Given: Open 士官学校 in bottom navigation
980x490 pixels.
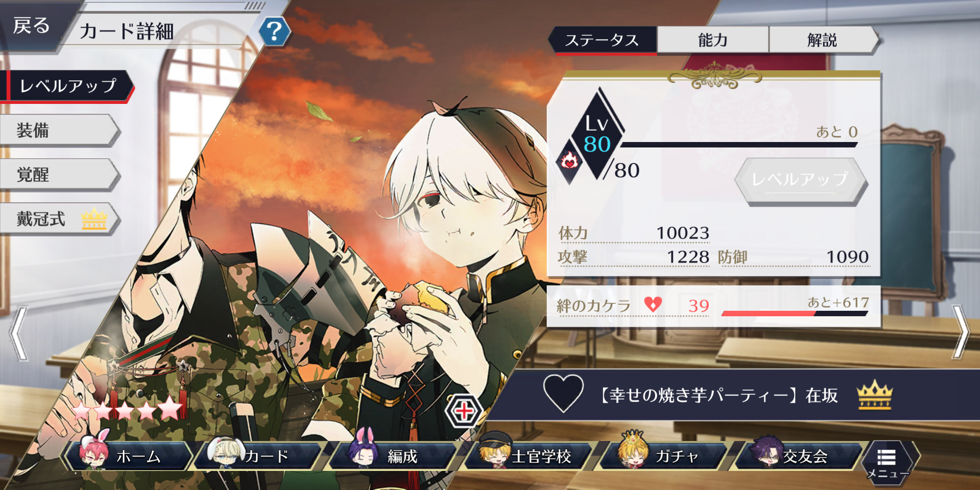Looking at the screenshot, I should click(x=528, y=456).
